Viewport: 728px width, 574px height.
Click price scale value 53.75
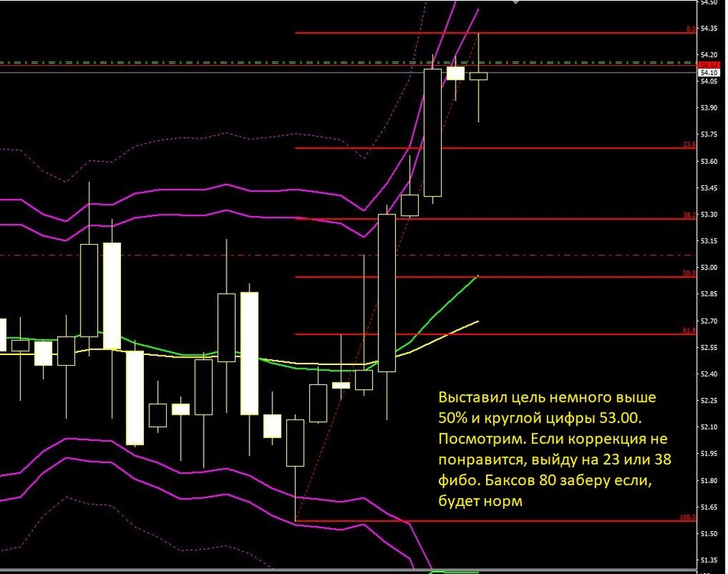pos(709,135)
